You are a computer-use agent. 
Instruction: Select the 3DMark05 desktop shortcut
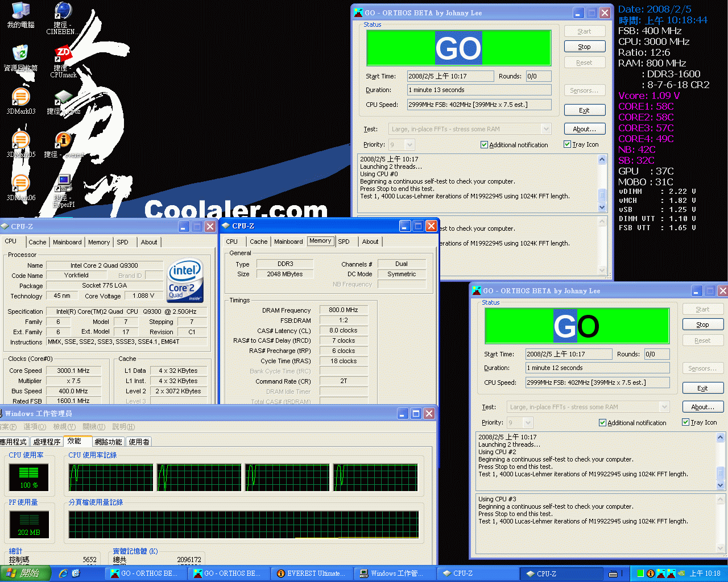click(x=21, y=145)
